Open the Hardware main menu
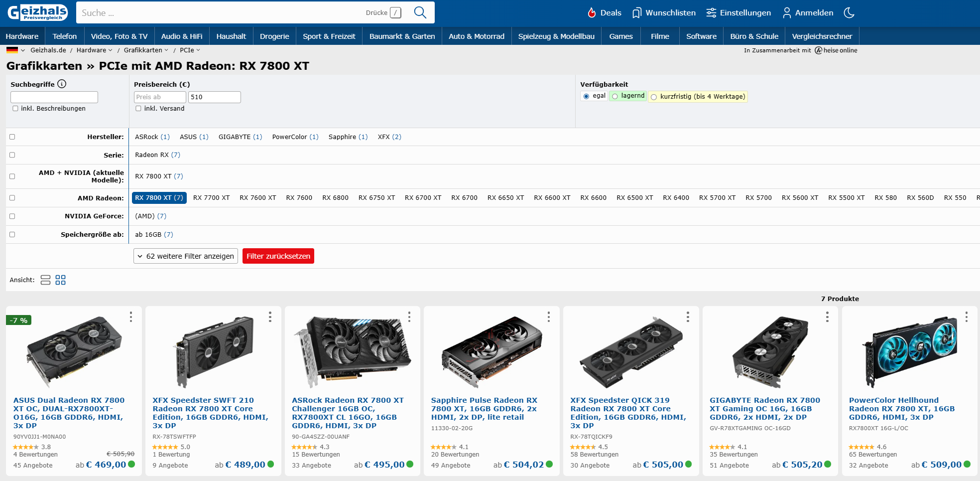Viewport: 980px width, 481px height. tap(22, 36)
